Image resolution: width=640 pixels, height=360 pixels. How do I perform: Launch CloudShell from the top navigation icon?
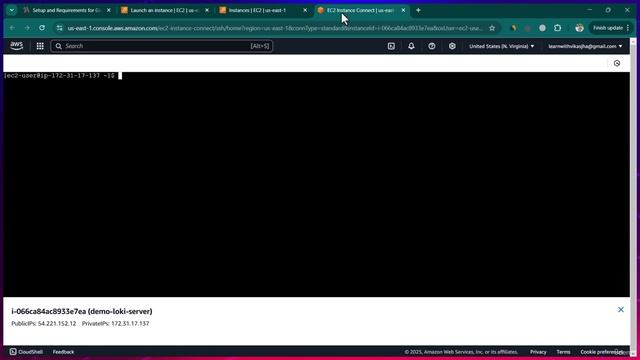click(391, 46)
